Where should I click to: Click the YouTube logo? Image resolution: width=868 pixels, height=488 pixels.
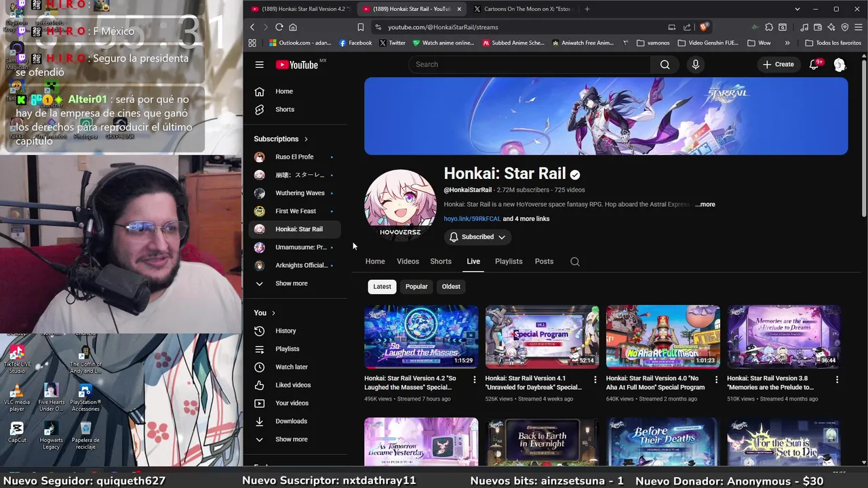(297, 64)
